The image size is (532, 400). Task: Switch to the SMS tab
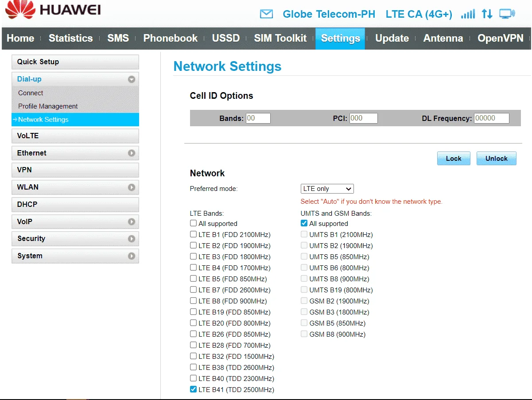pos(118,39)
